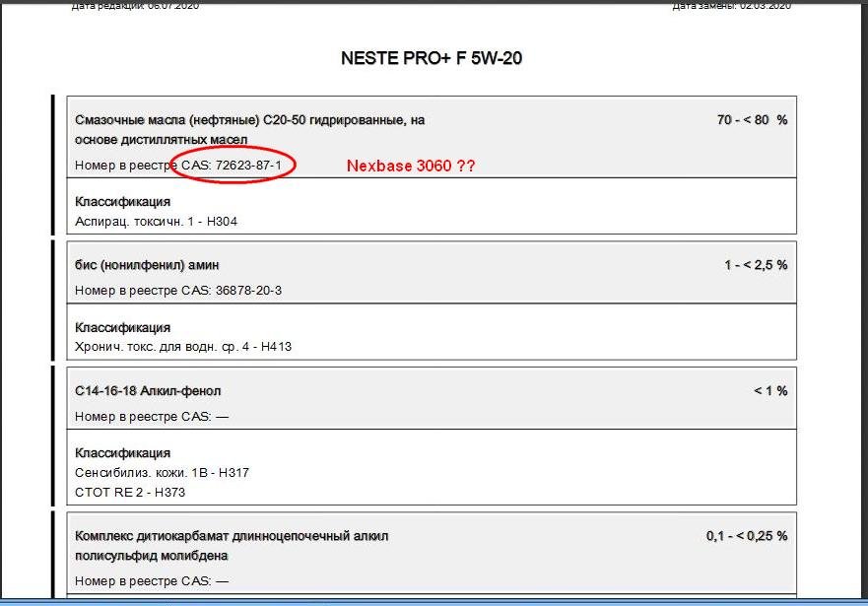The image size is (868, 606).
Task: Select the concentration value 0,1 - < 0,25 %
Action: point(747,536)
